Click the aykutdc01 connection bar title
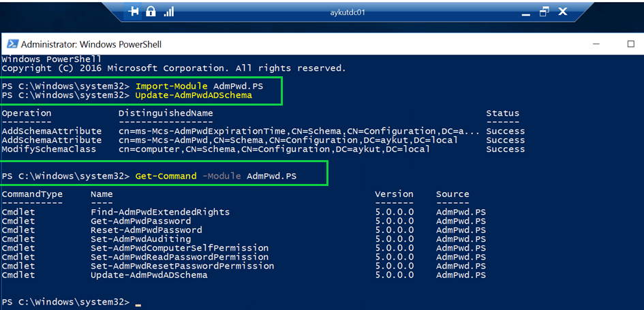 point(348,12)
